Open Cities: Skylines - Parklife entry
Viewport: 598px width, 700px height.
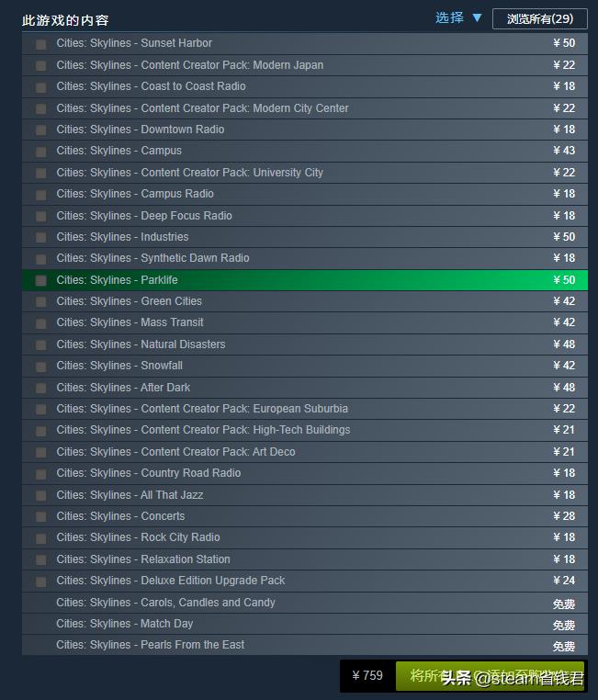(x=305, y=280)
